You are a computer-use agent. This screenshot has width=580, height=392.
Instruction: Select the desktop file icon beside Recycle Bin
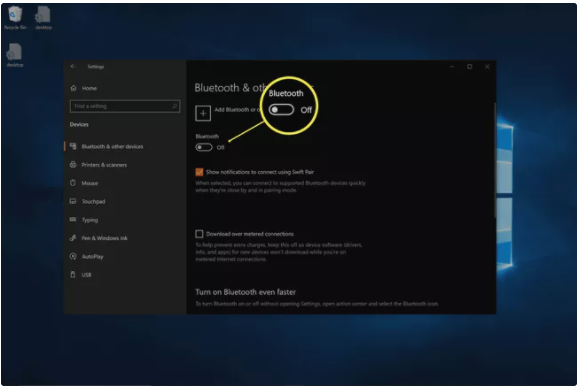[x=43, y=18]
